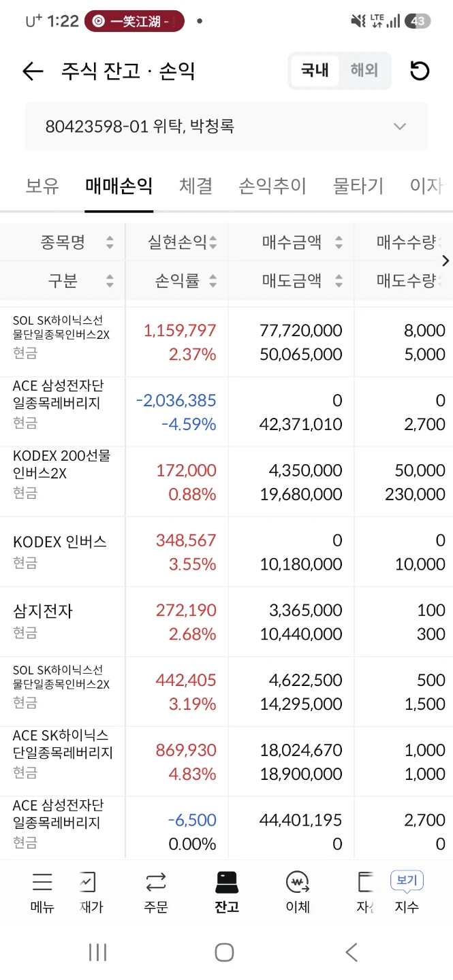Open the 이체 transfer icon
Viewport: 453px width, 980px height.
298,883
